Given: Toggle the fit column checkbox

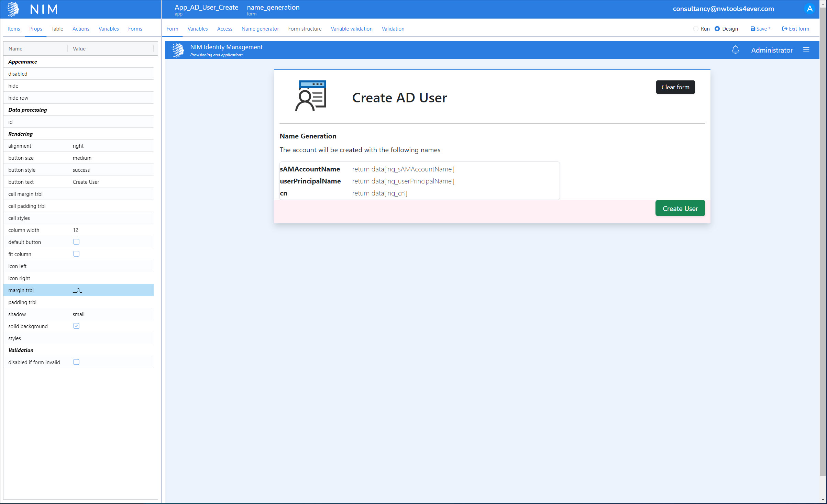Looking at the screenshot, I should click(76, 254).
